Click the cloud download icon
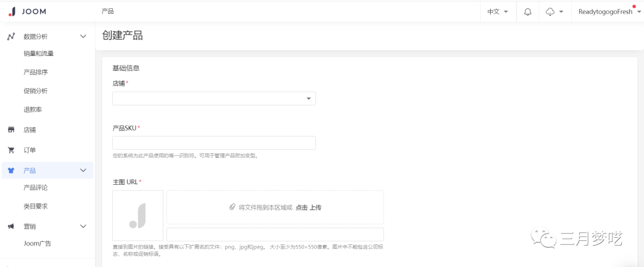Image resolution: width=644 pixels, height=267 pixels. pyautogui.click(x=550, y=12)
